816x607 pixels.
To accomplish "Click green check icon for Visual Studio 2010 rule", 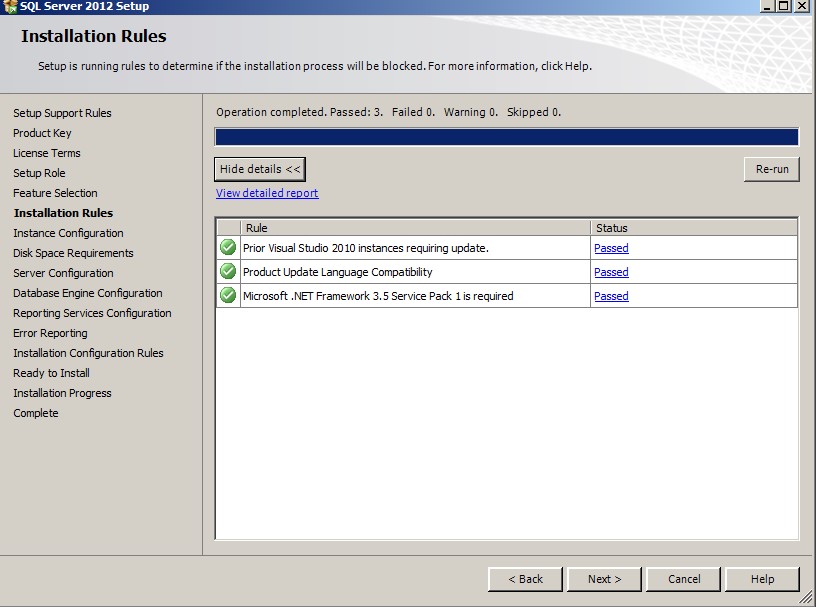I will (x=228, y=247).
